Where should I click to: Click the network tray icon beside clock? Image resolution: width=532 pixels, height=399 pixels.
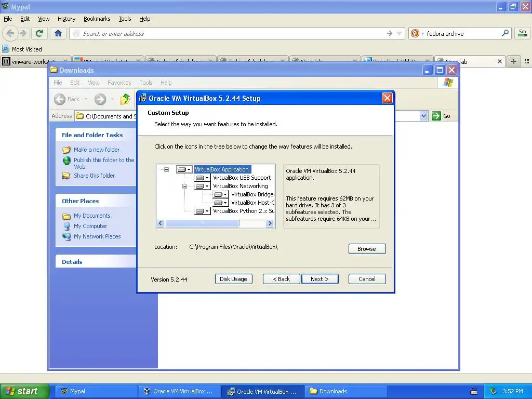tap(494, 391)
